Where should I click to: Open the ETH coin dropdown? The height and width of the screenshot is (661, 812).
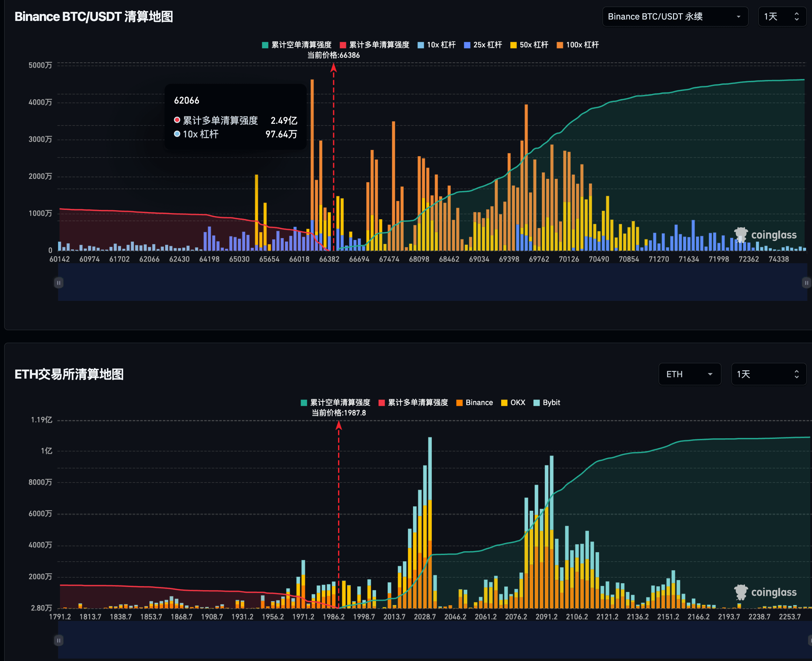click(689, 374)
